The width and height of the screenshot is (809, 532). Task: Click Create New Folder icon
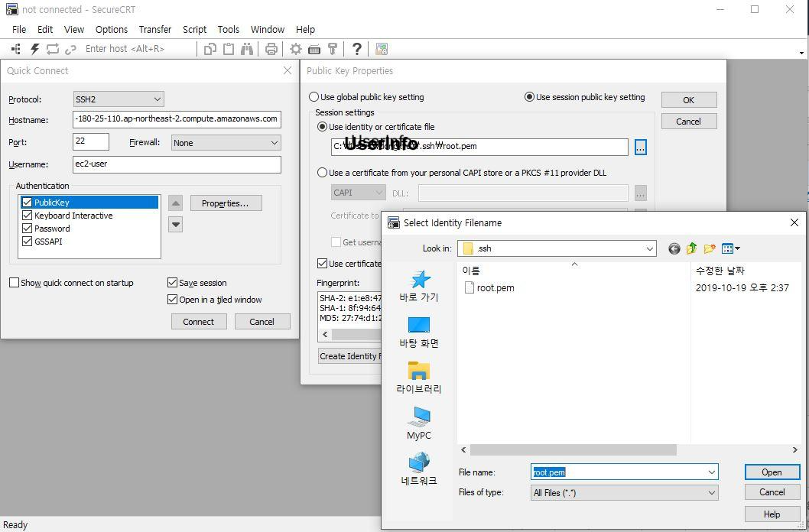point(710,248)
